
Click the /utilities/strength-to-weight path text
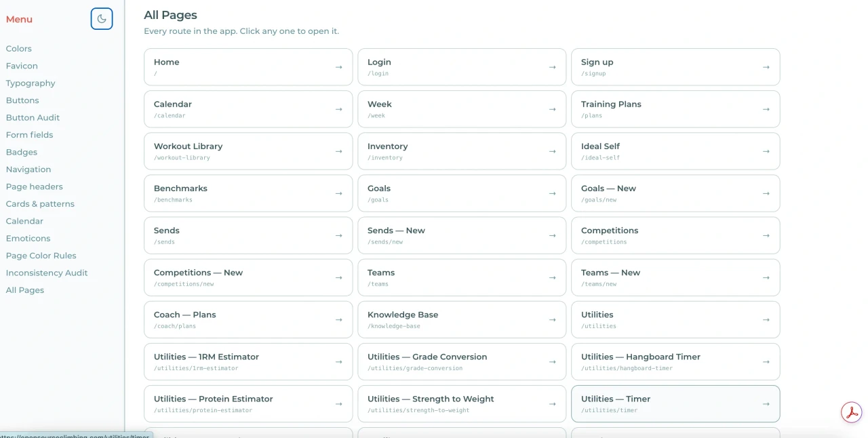tap(418, 410)
